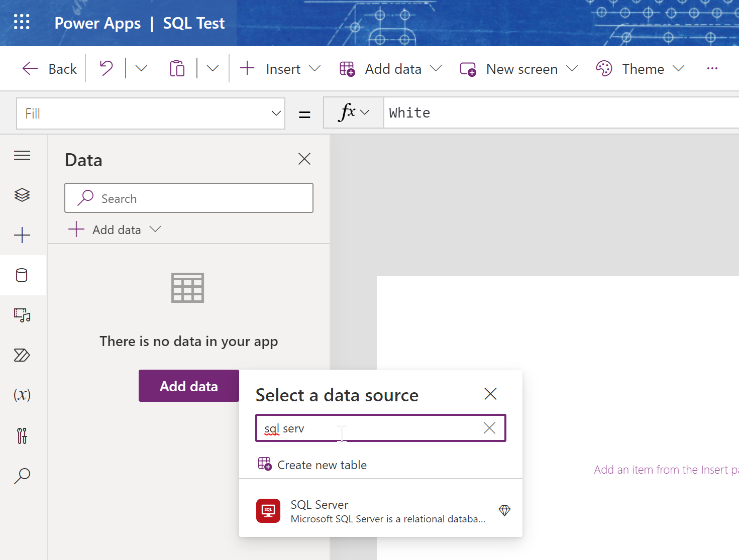Click the waffle app launcher icon
The height and width of the screenshot is (560, 739).
point(21,22)
